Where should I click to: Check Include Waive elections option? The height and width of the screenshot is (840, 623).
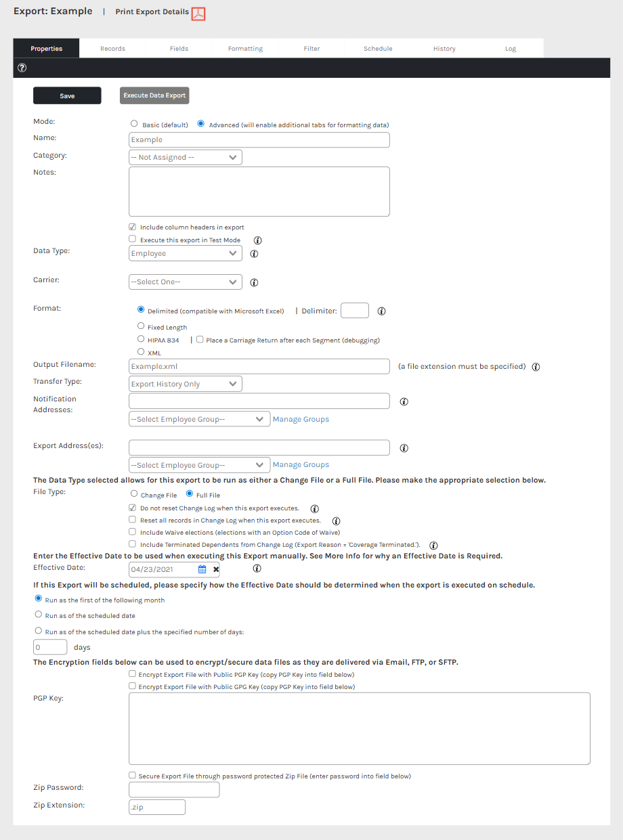coord(133,532)
